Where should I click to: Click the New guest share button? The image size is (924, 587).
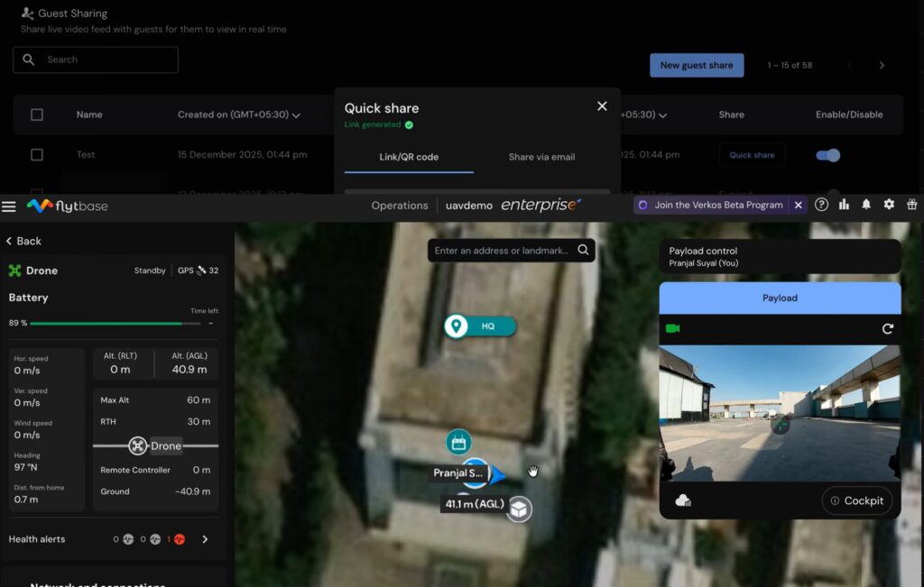point(697,65)
